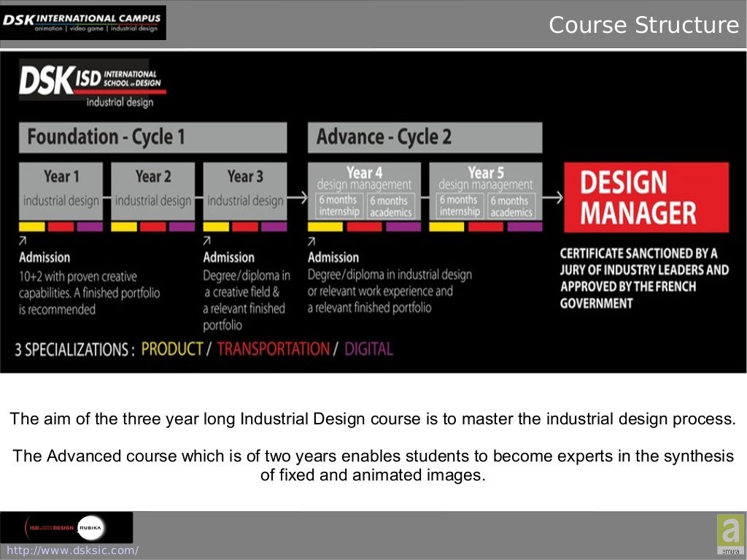The image size is (747, 560).
Task: Click Year 5's 6 months internship box
Action: pyautogui.click(x=460, y=206)
